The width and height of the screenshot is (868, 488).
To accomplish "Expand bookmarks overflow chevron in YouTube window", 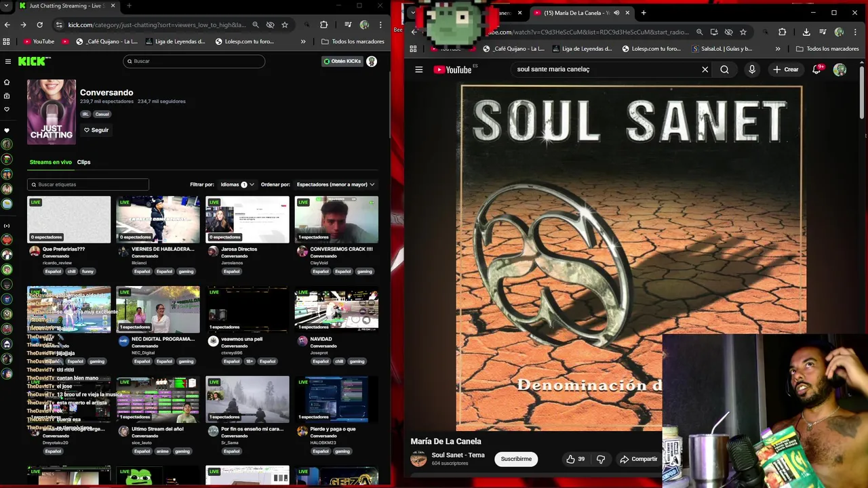I will (x=778, y=49).
